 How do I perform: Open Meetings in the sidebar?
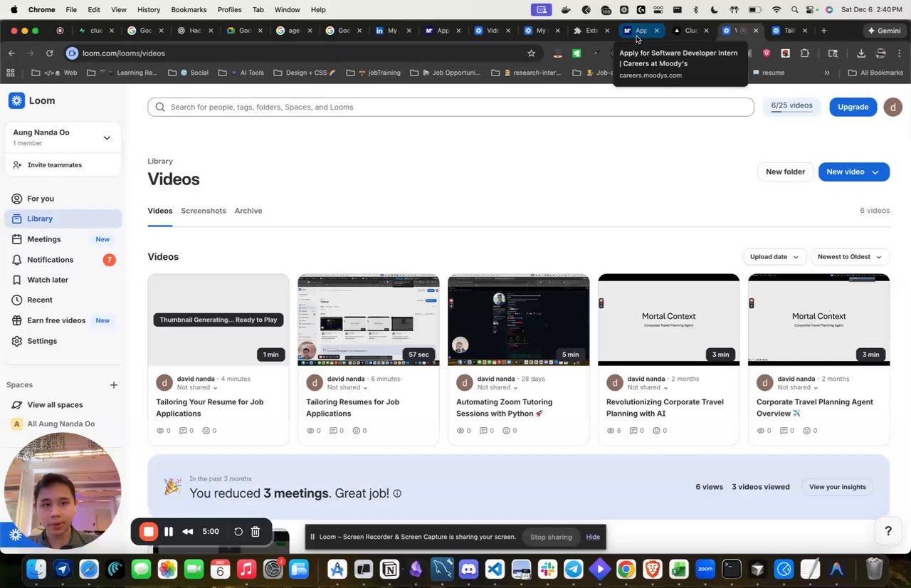pos(63,239)
